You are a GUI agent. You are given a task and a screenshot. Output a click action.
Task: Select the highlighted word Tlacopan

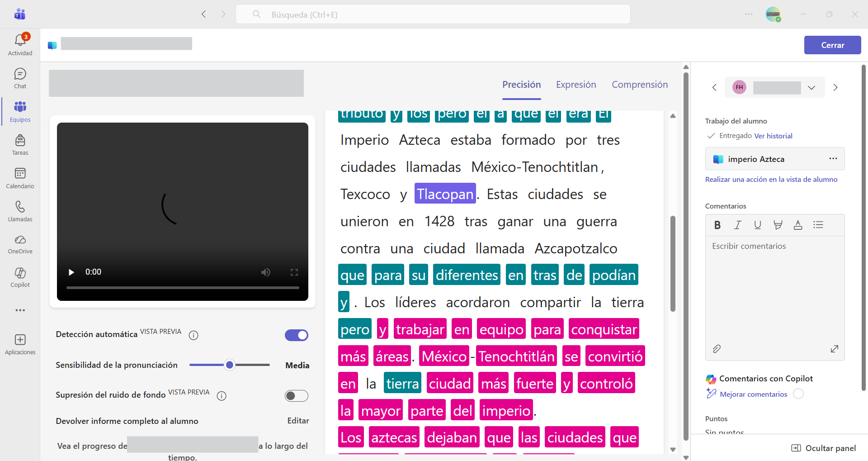pos(445,194)
